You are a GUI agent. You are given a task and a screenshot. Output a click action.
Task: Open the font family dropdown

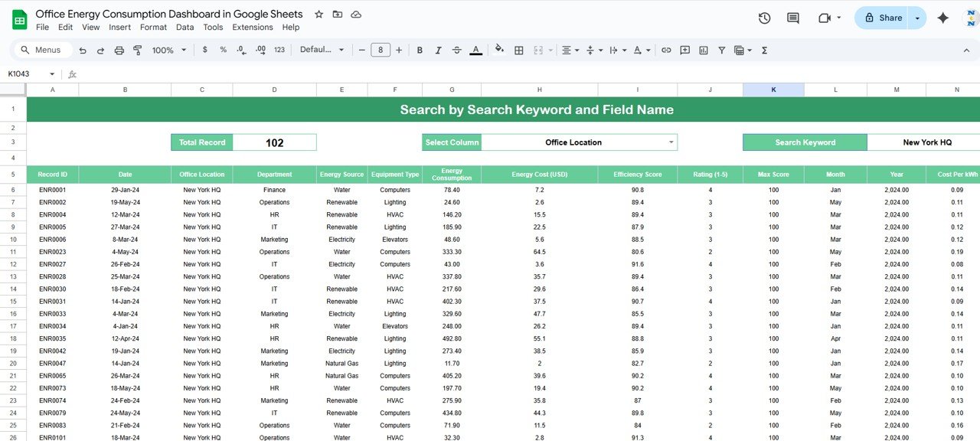[x=322, y=50]
